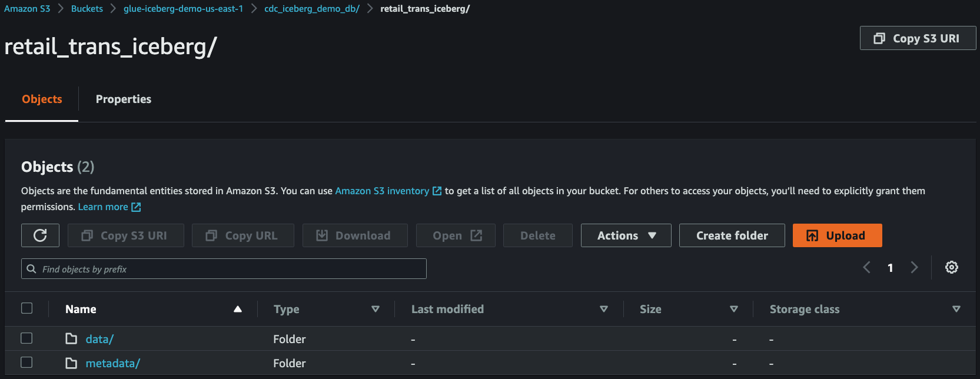
Task: Click Folder type cell in data/ row
Action: (x=290, y=339)
